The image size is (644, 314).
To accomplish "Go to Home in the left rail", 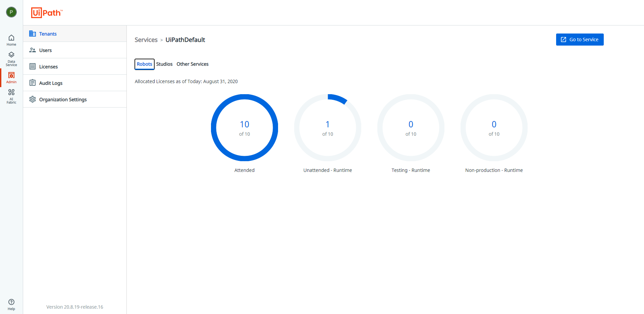I will [x=11, y=40].
